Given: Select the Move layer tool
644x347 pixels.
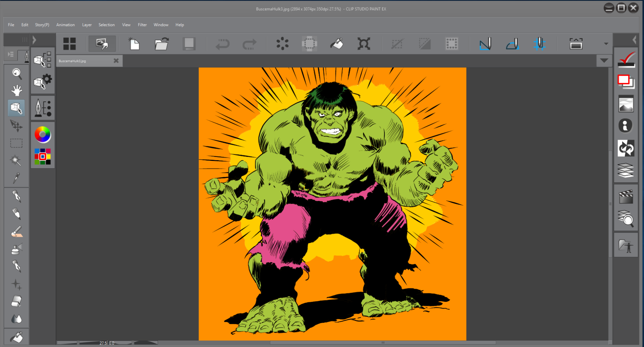Looking at the screenshot, I should [x=16, y=126].
